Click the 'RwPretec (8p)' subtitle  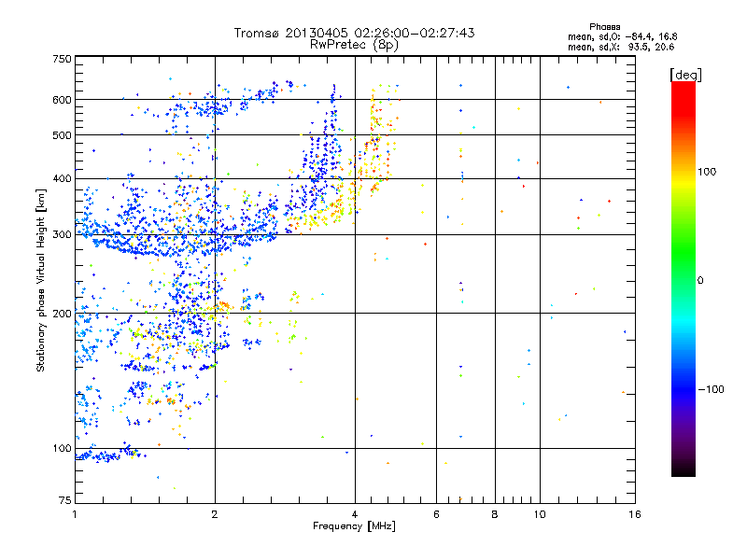point(354,45)
